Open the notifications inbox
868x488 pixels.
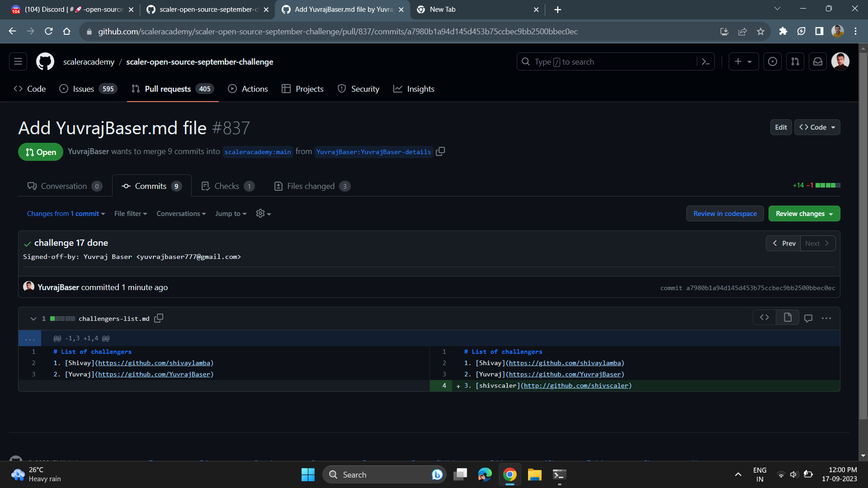[x=817, y=61]
